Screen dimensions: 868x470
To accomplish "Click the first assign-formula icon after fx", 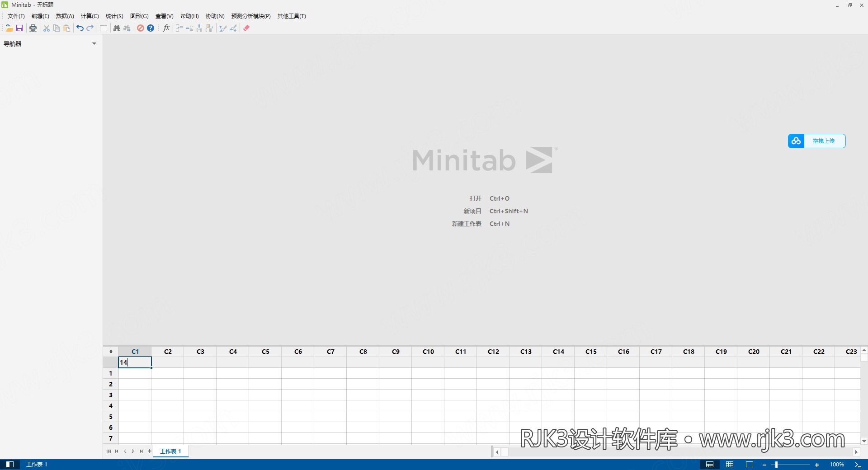I will click(179, 28).
